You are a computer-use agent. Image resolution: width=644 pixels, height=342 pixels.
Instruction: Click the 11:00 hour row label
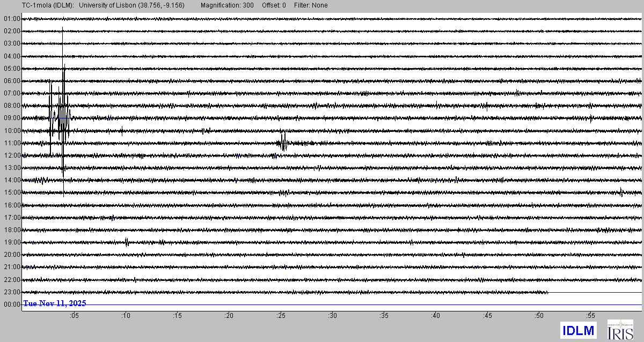coord(11,143)
